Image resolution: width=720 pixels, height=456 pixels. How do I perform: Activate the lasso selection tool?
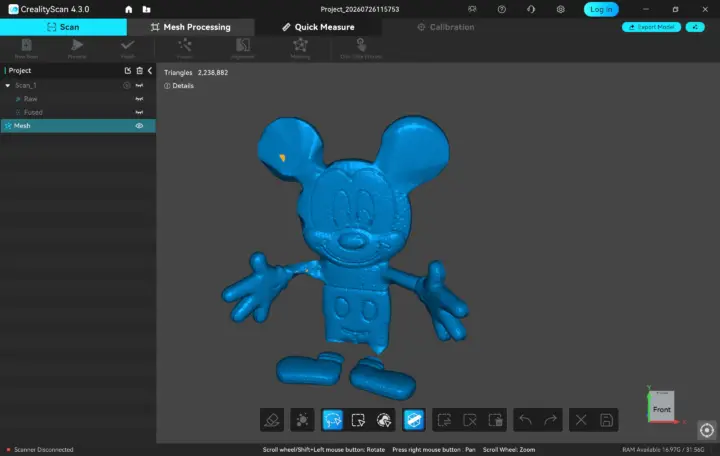click(332, 420)
